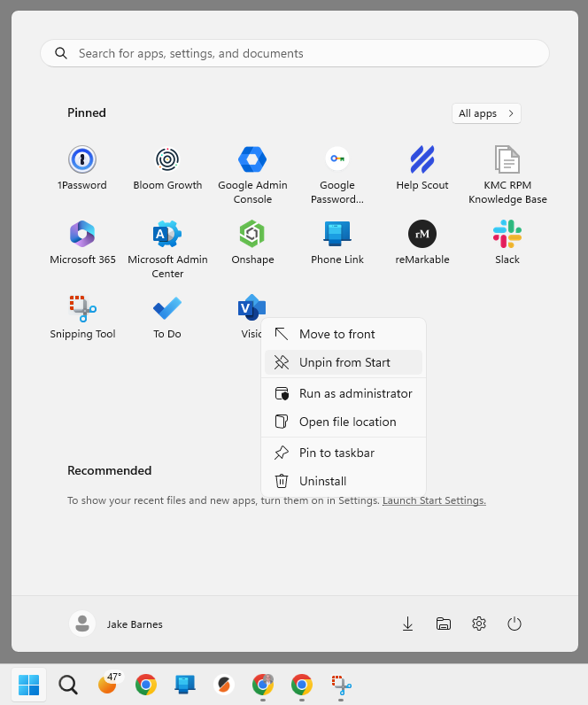This screenshot has width=588, height=705.
Task: Launch Help Scout app
Action: click(x=422, y=168)
